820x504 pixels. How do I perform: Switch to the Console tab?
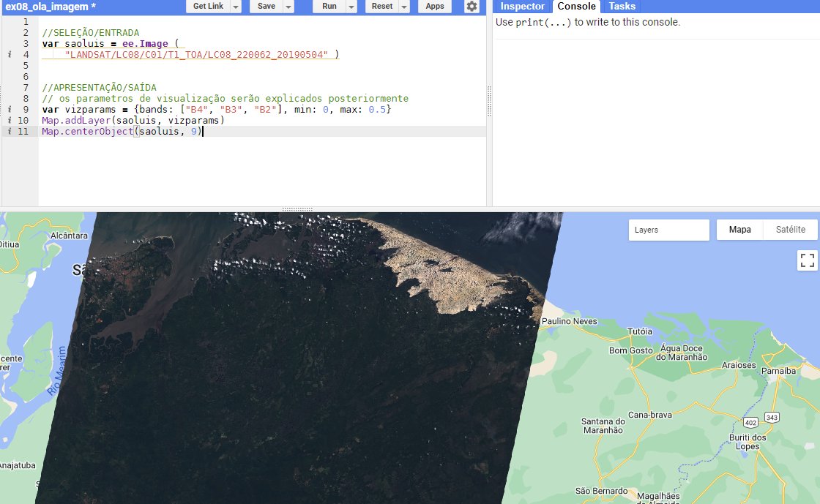pyautogui.click(x=576, y=7)
